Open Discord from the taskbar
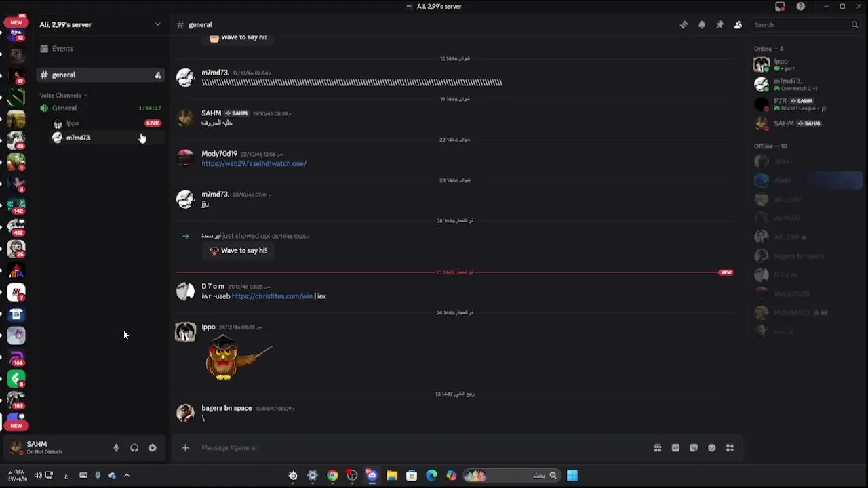Screen dimensions: 868x488 click(372, 476)
